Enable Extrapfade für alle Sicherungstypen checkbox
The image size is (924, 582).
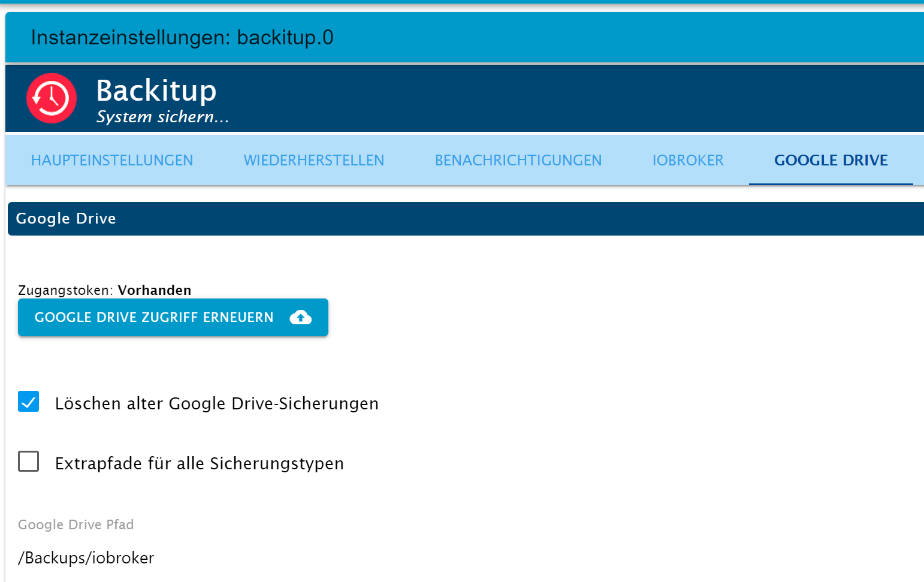point(29,462)
